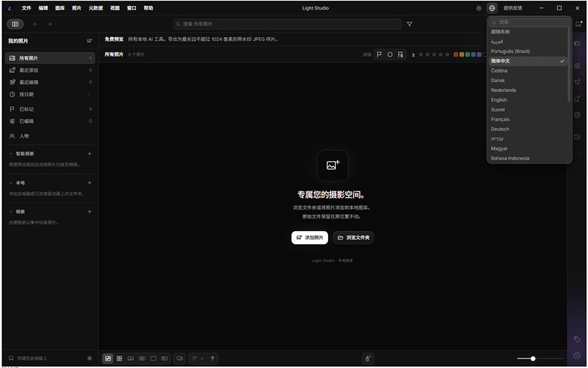Image resolution: width=588 pixels, height=368 pixels.
Task: Choose English in language list
Action: tap(529, 100)
